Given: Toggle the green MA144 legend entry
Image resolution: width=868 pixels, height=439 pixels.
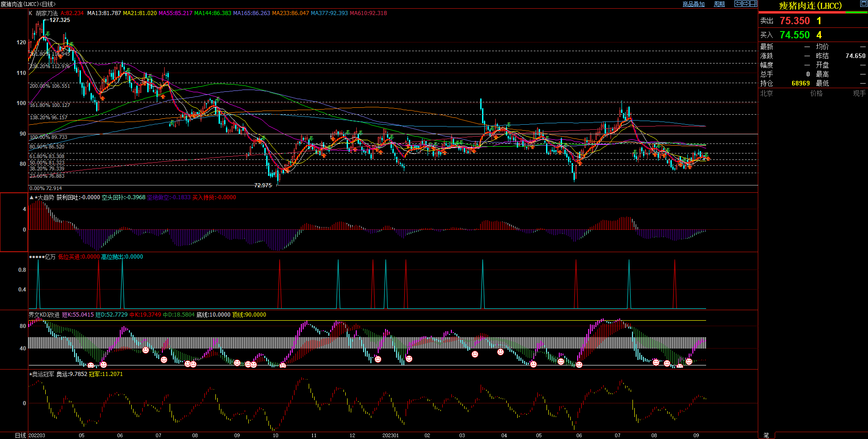Looking at the screenshot, I should click(213, 13).
